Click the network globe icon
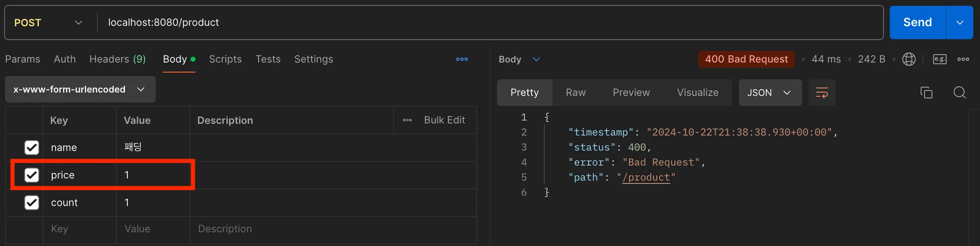980x246 pixels. [909, 59]
